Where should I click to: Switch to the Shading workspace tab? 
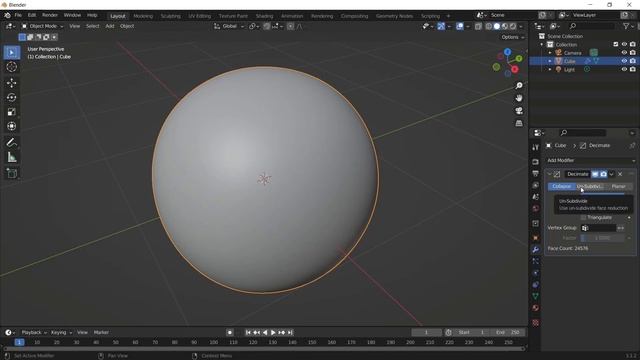click(264, 16)
